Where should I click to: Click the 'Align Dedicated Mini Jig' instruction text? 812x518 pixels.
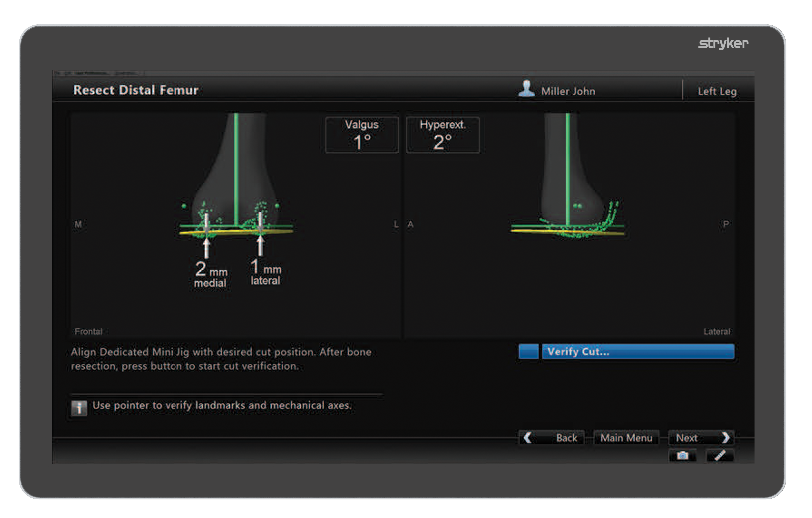[x=221, y=359]
